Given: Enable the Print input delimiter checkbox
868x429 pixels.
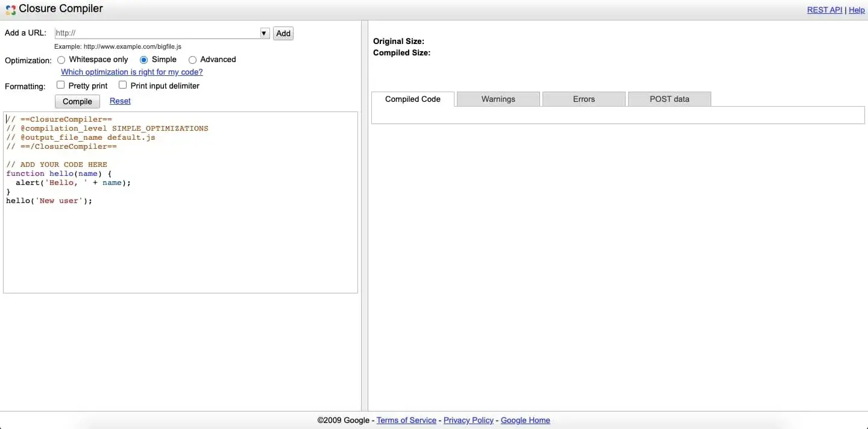Looking at the screenshot, I should tap(122, 85).
